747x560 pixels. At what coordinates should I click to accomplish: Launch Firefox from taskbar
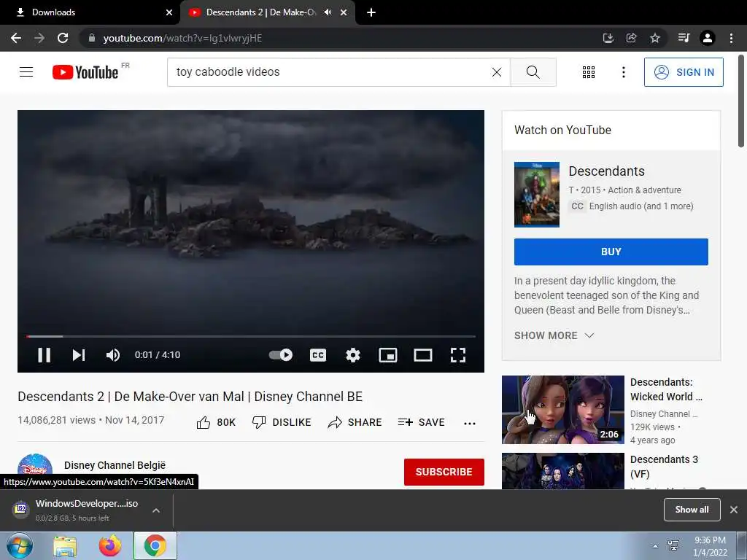110,546
